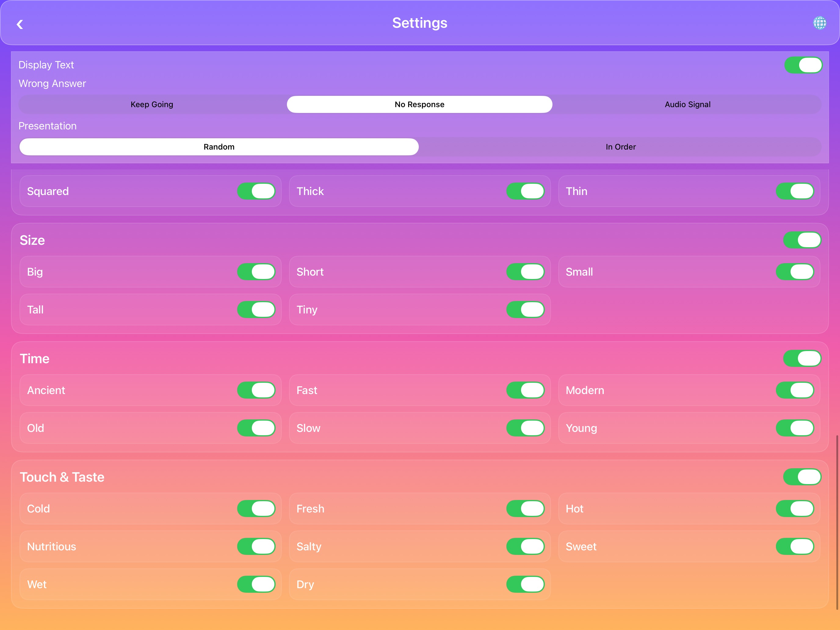Choose Random presentation
Image resolution: width=840 pixels, height=630 pixels.
(x=219, y=147)
